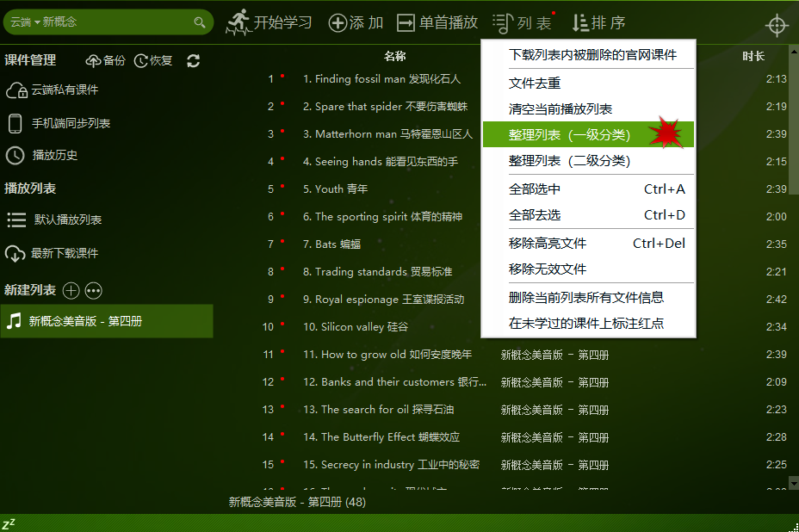Image resolution: width=799 pixels, height=532 pixels.
Task: Click the refresh icon in 课件管理
Action: tap(193, 60)
